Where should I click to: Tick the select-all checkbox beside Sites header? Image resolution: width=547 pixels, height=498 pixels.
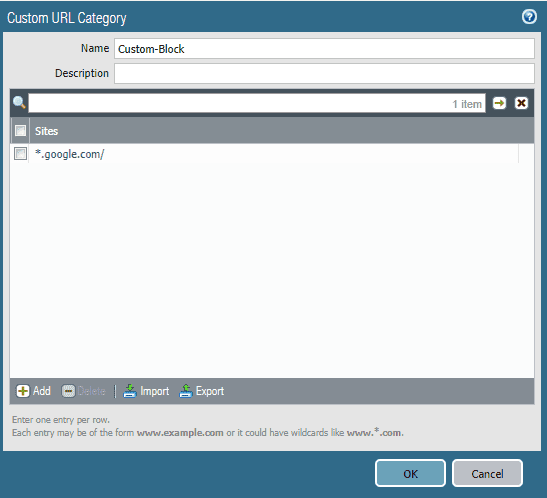click(x=20, y=131)
